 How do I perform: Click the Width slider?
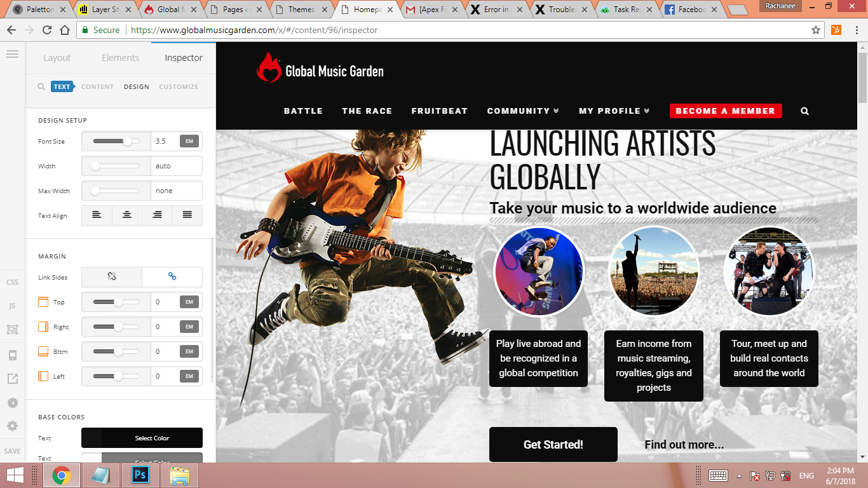[x=116, y=166]
